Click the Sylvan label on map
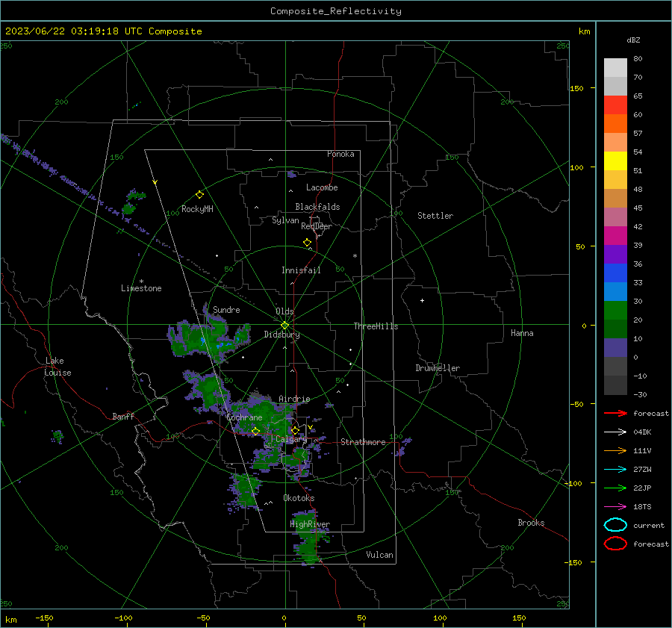Viewport: 672px width, 628px height. (x=285, y=220)
